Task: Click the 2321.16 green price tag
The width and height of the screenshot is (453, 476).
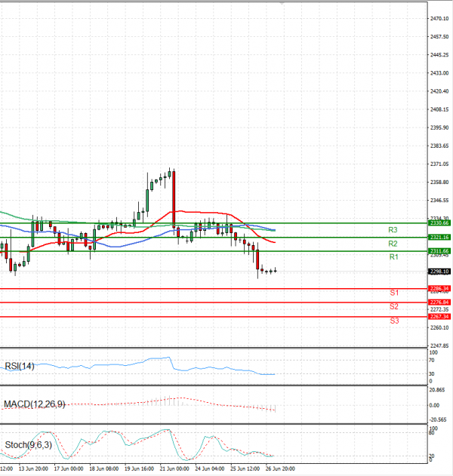Action: (x=439, y=237)
